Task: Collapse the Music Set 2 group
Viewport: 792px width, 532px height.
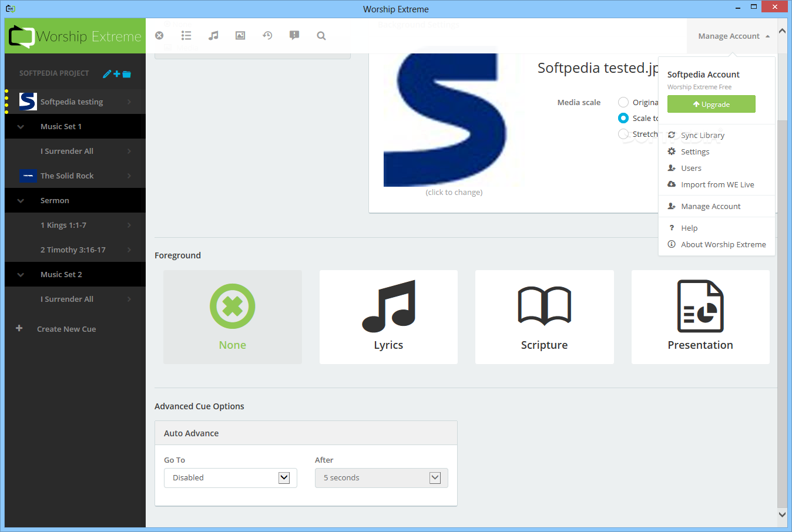Action: click(21, 274)
